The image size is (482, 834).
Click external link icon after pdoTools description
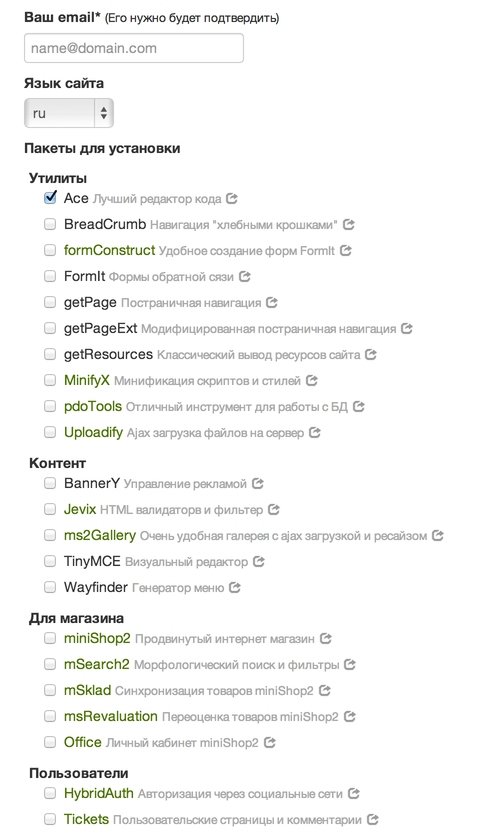tap(359, 406)
